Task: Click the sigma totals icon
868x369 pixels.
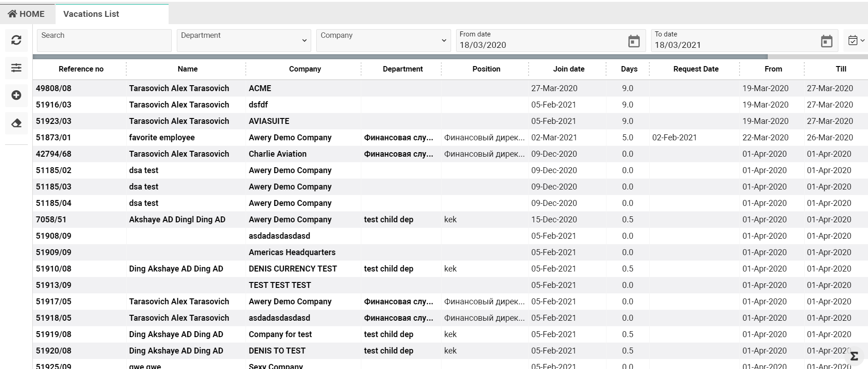Action: click(x=854, y=356)
